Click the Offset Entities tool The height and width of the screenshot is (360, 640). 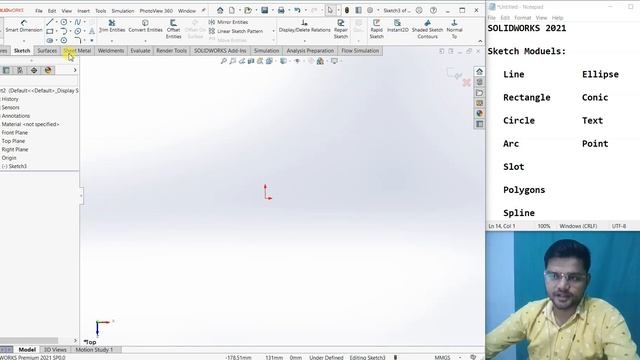[173, 29]
